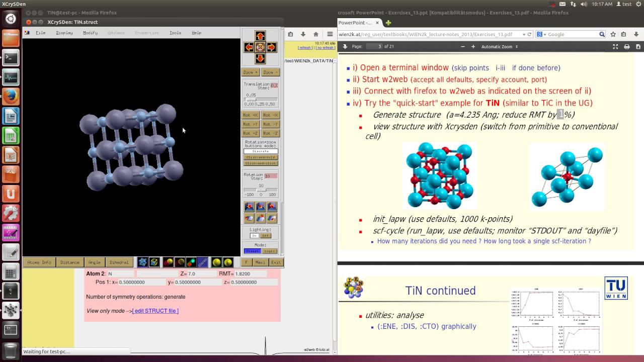Click the Distance measurement button
Image resolution: width=644 pixels, height=362 pixels.
[70, 262]
